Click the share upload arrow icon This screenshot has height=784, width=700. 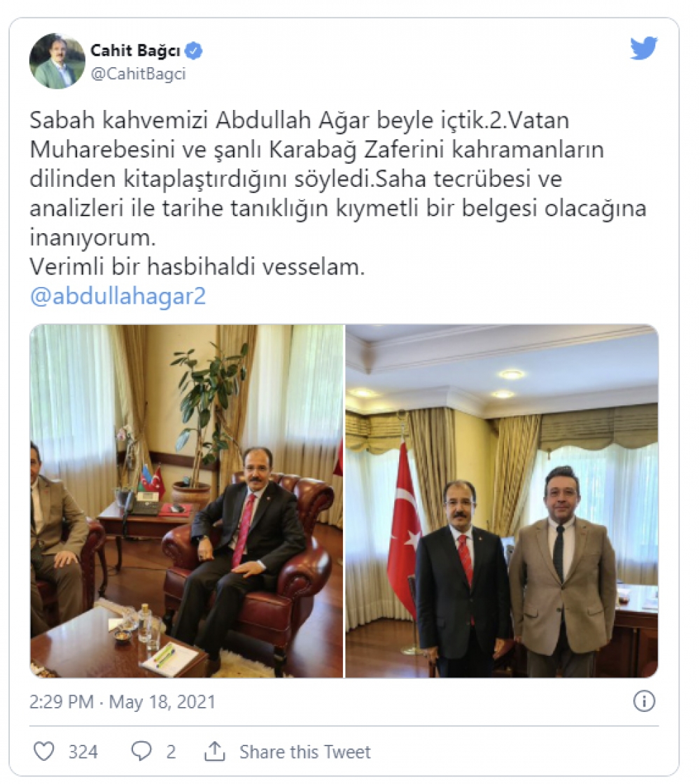pos(215,751)
